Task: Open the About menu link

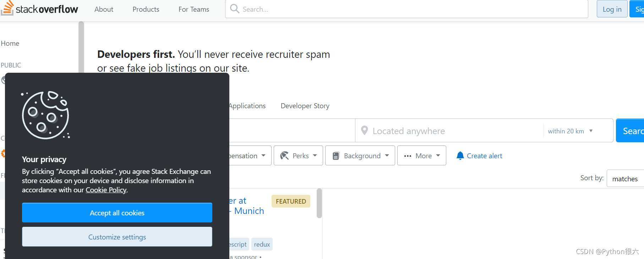Action: (104, 9)
